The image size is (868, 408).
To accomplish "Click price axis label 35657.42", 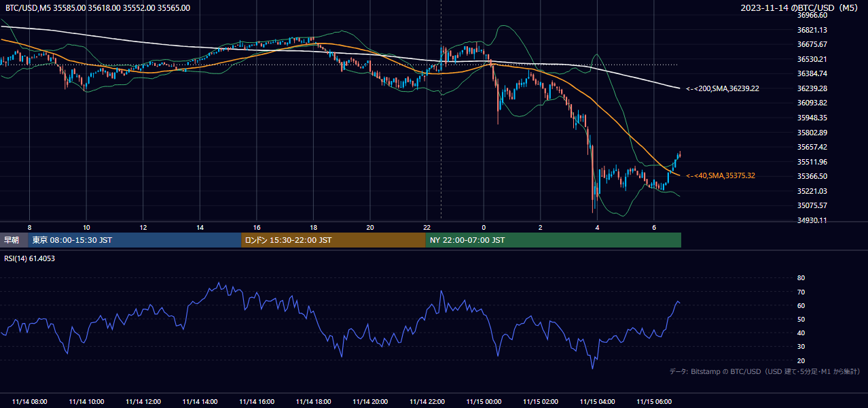I will click(812, 147).
